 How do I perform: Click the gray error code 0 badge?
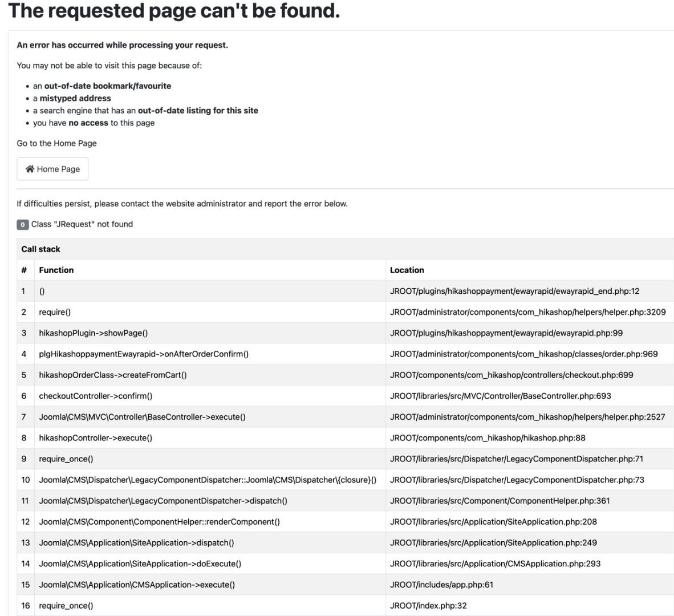pos(22,225)
